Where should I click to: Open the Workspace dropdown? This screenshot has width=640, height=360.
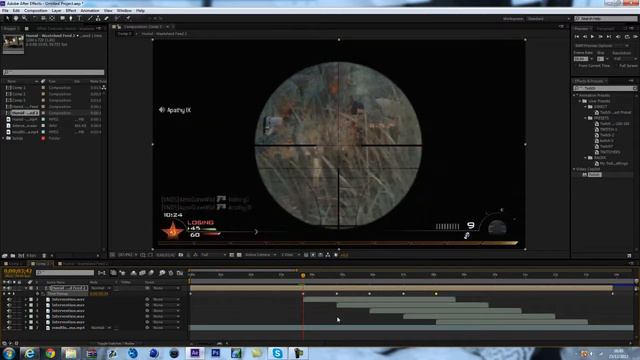click(548, 19)
